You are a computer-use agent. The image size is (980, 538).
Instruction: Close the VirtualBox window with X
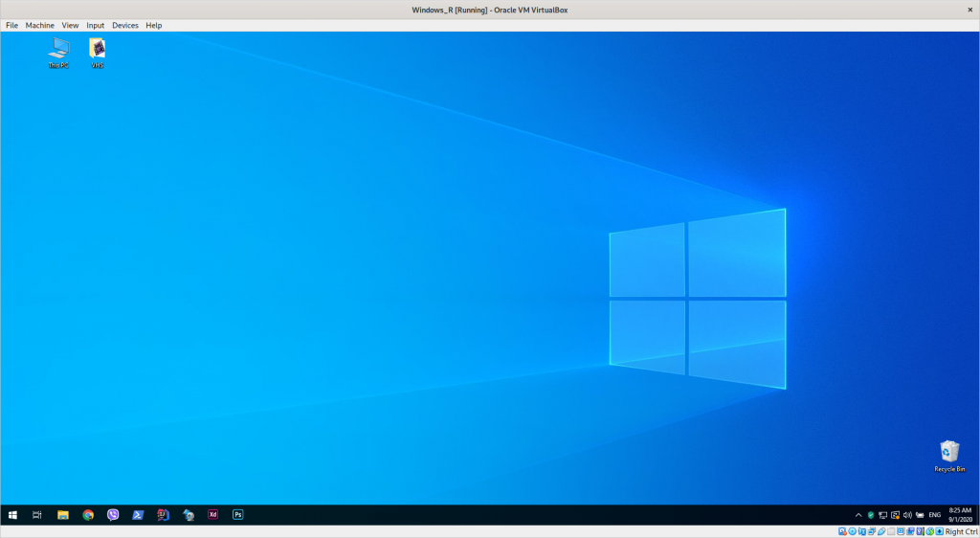tap(970, 10)
